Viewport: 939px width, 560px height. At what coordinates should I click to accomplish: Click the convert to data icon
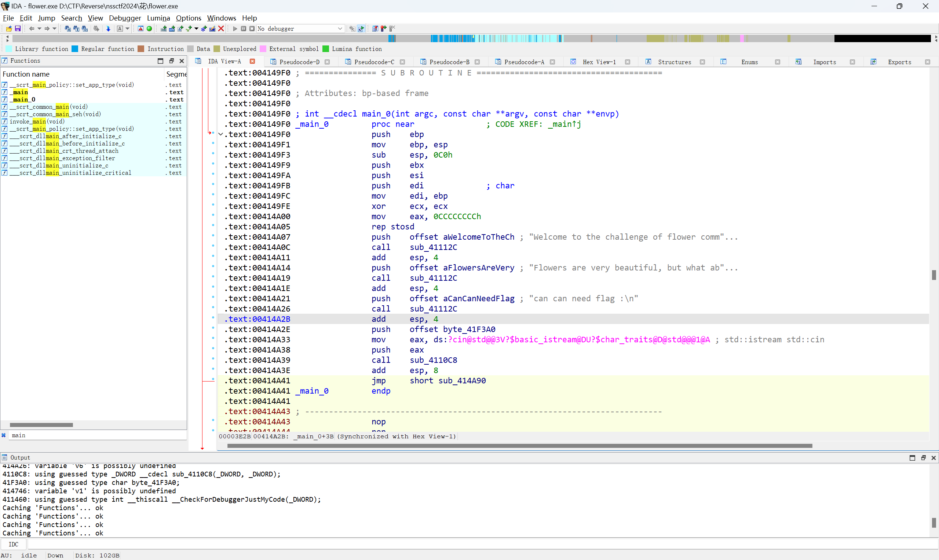pyautogui.click(x=172, y=29)
